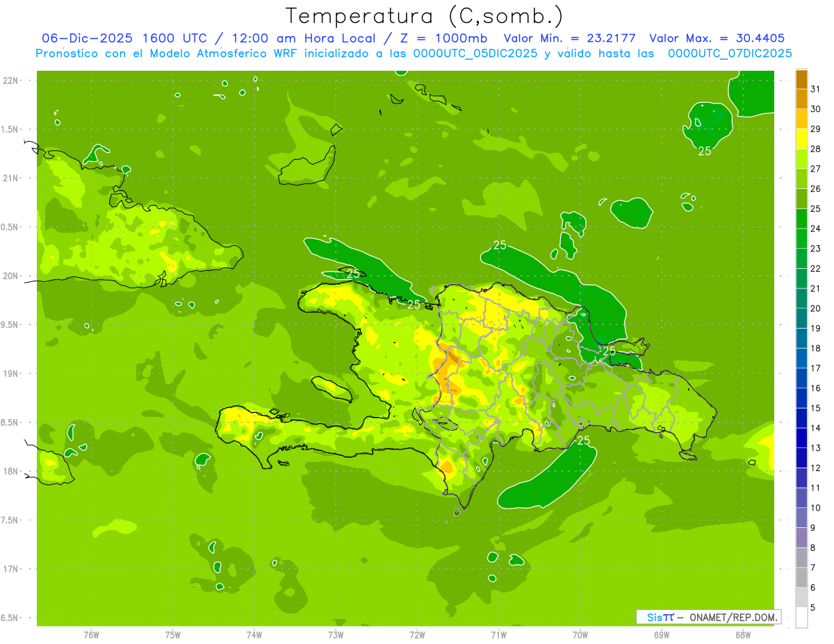834x644 pixels.
Task: Click the 72W longitude axis label
Action: pos(417,634)
